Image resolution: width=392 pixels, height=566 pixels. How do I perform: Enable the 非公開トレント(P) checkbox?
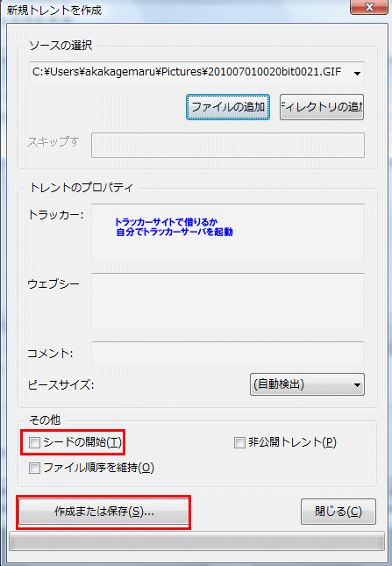[239, 442]
